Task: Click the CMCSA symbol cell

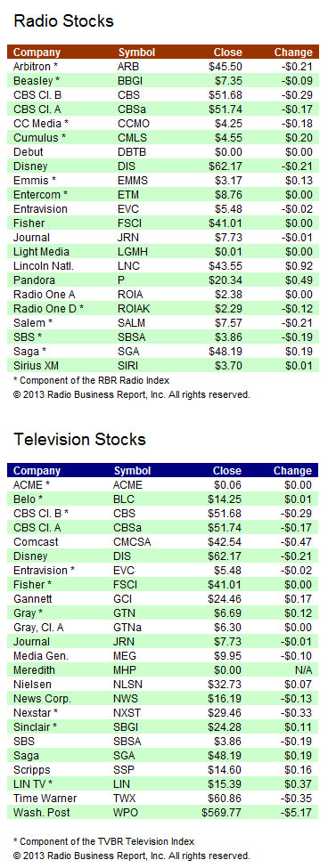Action: [132, 542]
